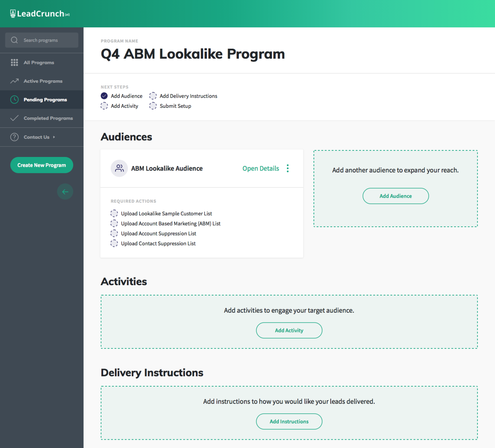Click the Contact Us question icon
The image size is (495, 448).
pyautogui.click(x=14, y=137)
